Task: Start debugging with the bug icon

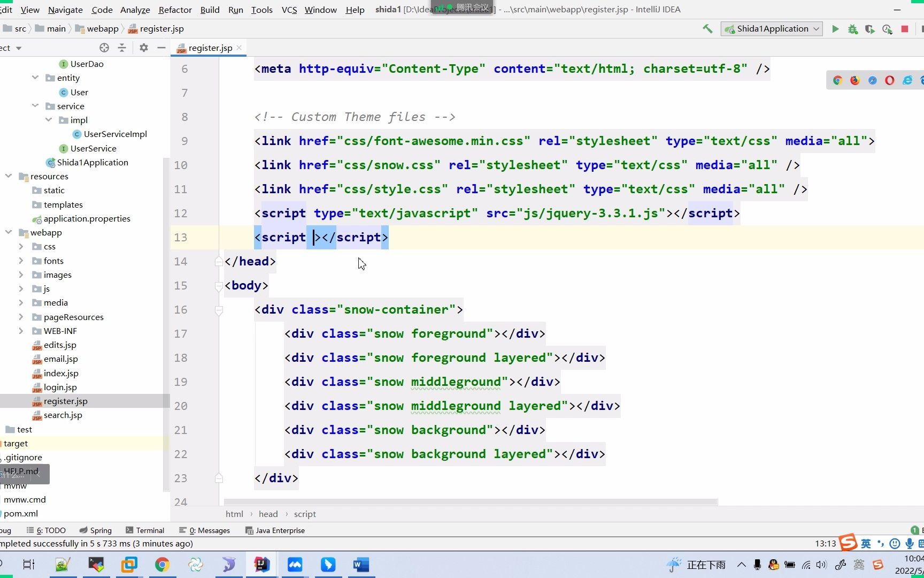Action: click(x=853, y=29)
